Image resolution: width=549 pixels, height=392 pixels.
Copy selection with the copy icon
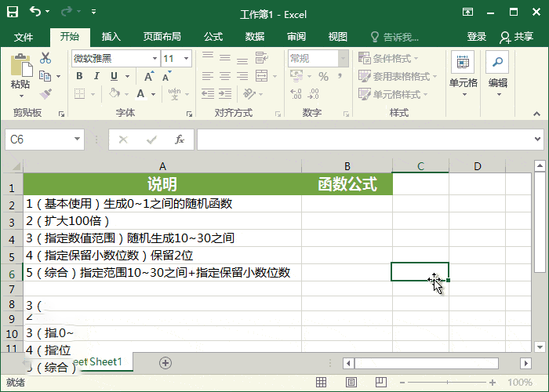click(45, 76)
